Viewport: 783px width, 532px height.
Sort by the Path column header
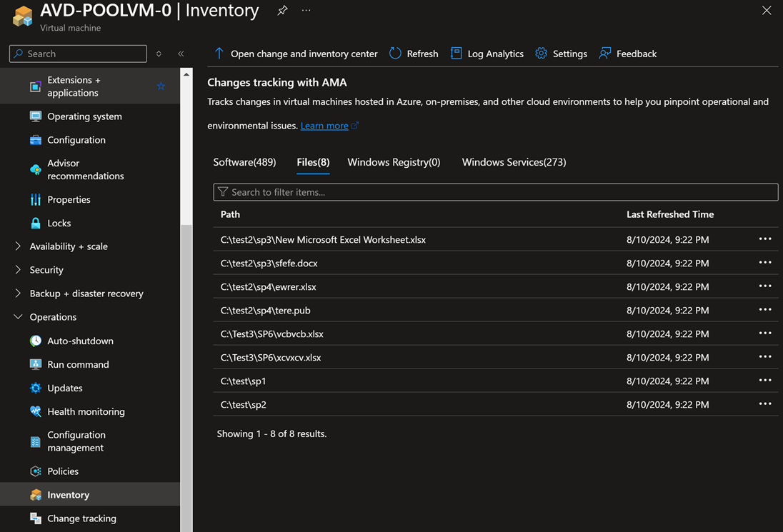tap(230, 214)
